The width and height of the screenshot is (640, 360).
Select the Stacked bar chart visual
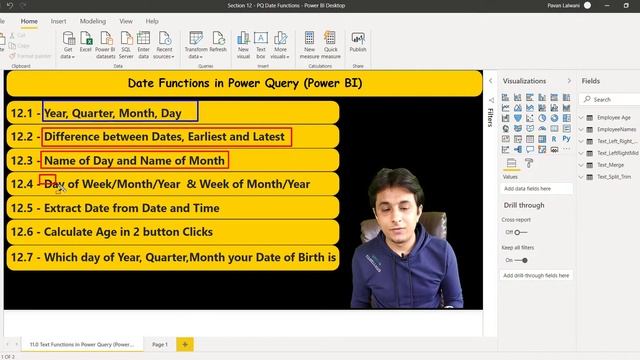(505, 97)
